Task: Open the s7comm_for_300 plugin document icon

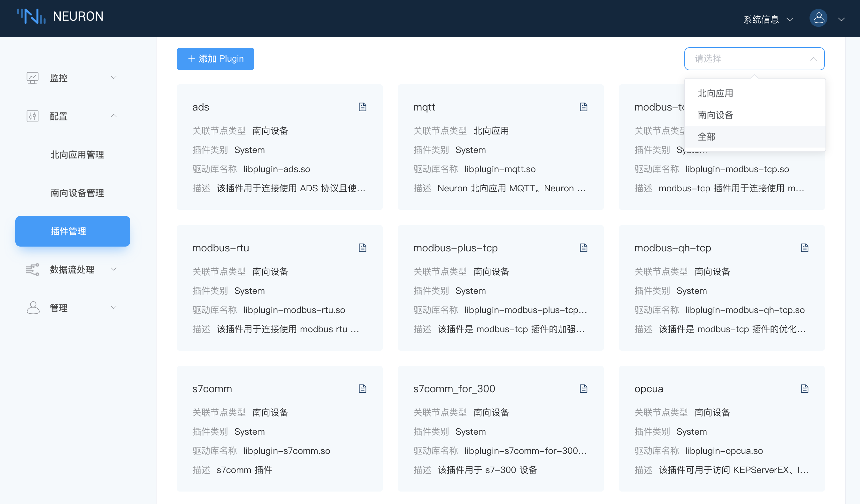Action: (584, 389)
